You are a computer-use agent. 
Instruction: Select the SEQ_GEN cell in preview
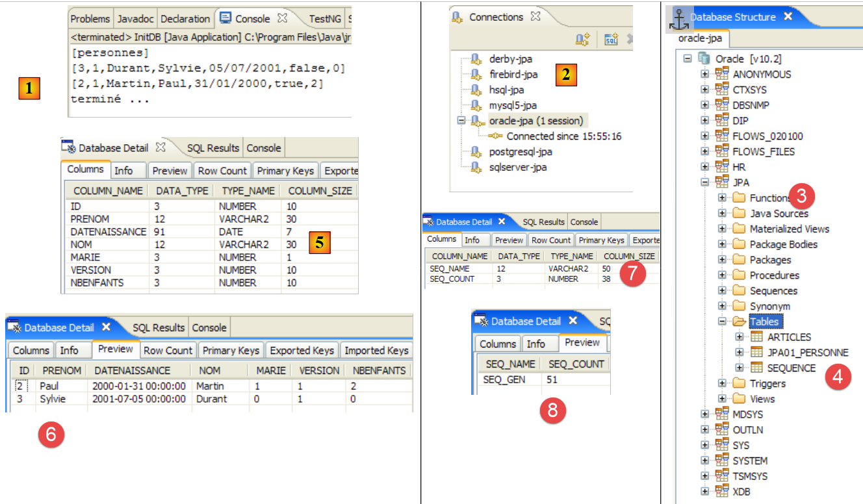pyautogui.click(x=505, y=379)
